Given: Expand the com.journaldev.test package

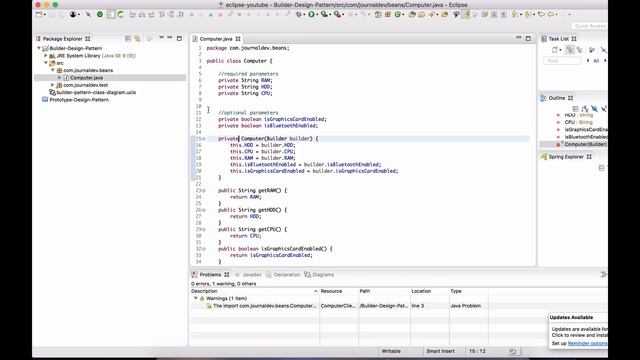Looking at the screenshot, I should (x=53, y=85).
